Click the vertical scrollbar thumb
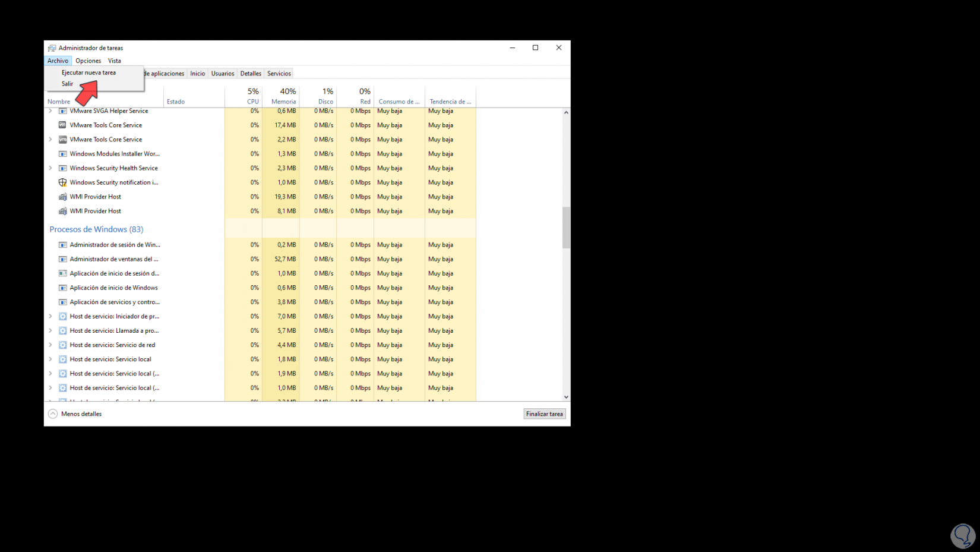 coord(566,228)
